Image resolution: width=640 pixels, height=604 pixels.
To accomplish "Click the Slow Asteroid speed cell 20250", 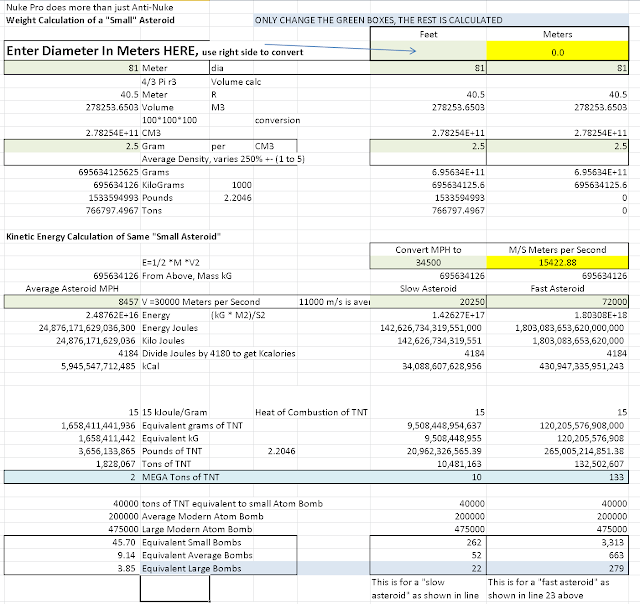I will click(428, 302).
